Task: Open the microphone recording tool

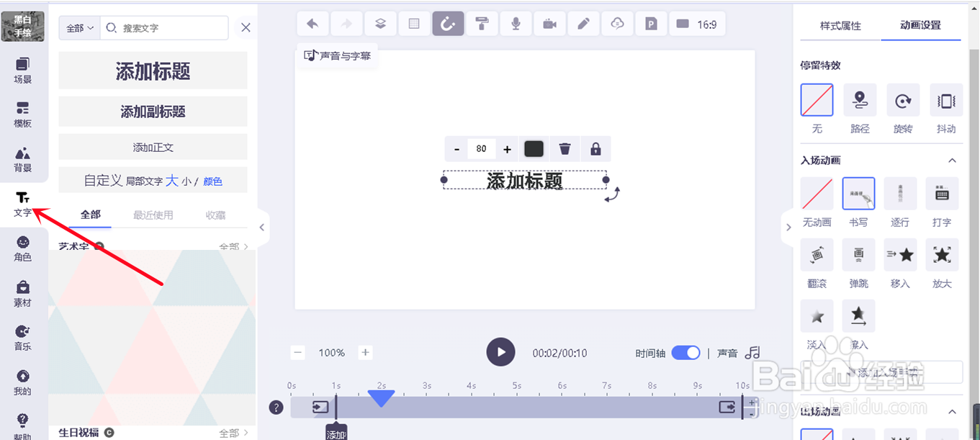Action: [516, 23]
